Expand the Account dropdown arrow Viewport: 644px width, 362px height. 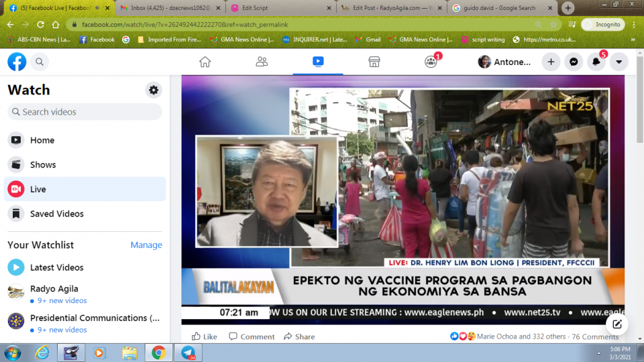pyautogui.click(x=619, y=62)
